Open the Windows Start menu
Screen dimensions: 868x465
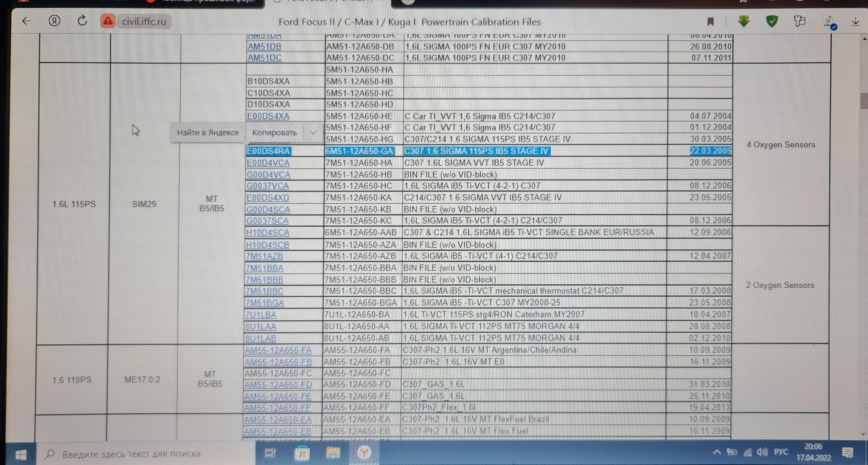[21, 454]
